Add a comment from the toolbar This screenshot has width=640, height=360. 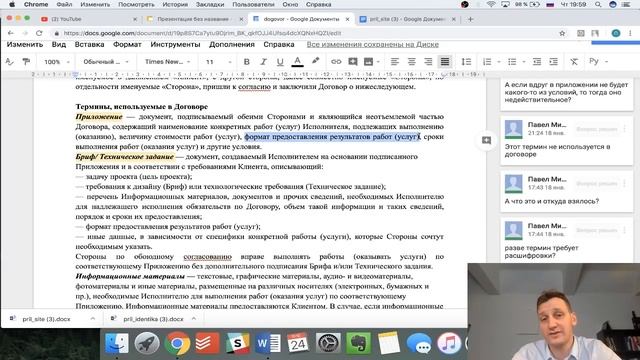click(x=353, y=62)
